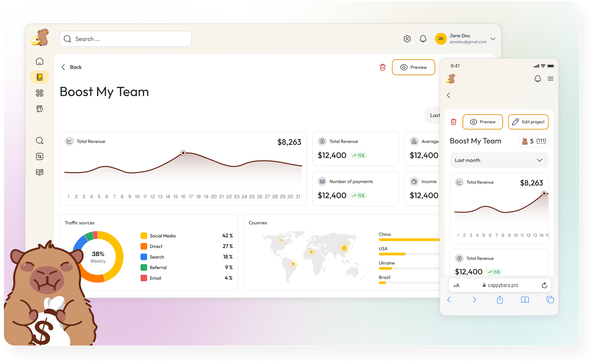Open the notifications bell in the top bar
595x364 pixels.
[423, 39]
